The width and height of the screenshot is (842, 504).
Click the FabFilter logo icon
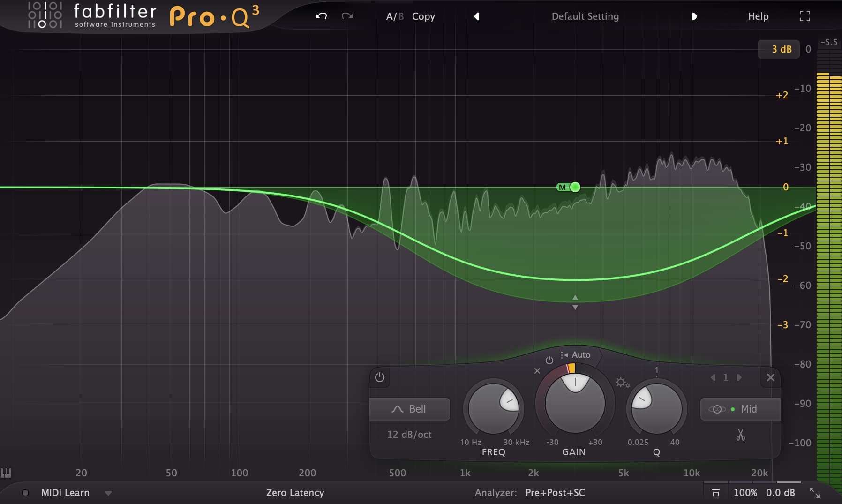(x=45, y=15)
